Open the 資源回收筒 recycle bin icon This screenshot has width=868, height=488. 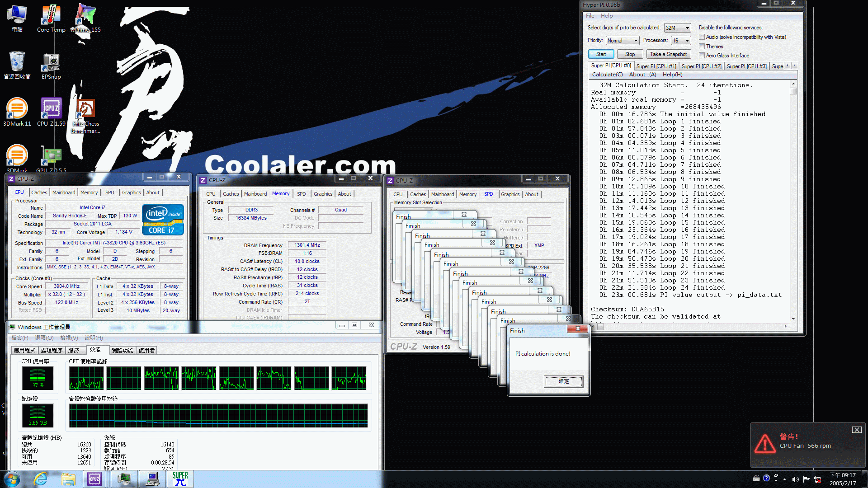point(17,66)
